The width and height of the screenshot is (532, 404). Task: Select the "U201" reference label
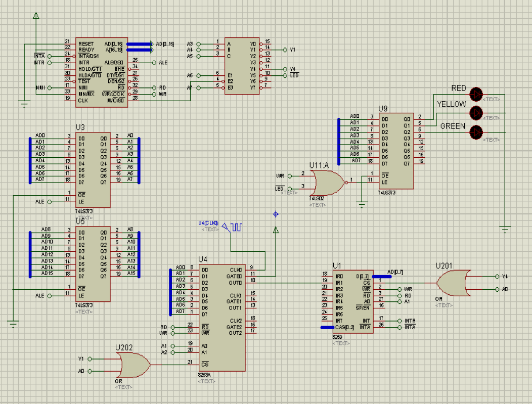click(444, 266)
